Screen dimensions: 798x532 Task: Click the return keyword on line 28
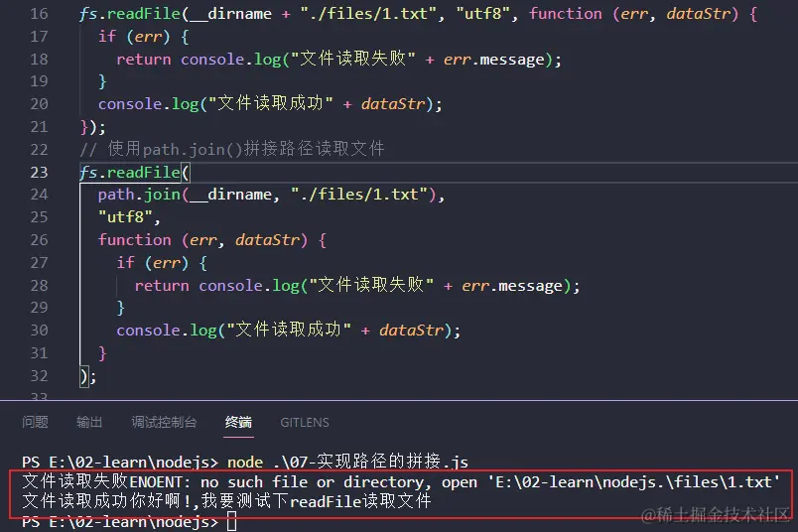162,286
